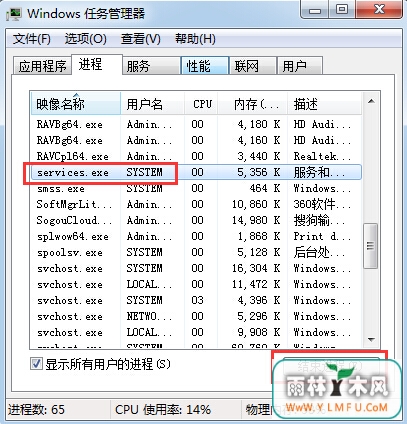Screen dimensions: 407x424
Task: Click the process list scrollbar thumb
Action: tap(370, 246)
